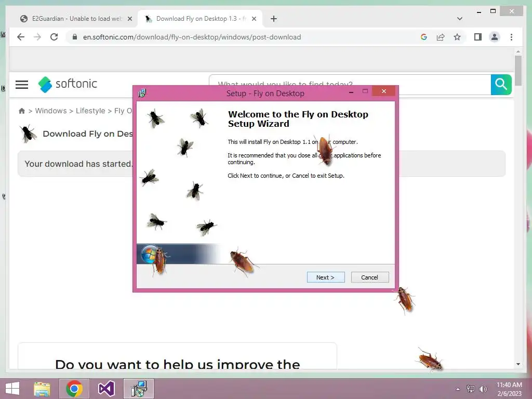Click the scrollbar down arrow

[x=518, y=364]
